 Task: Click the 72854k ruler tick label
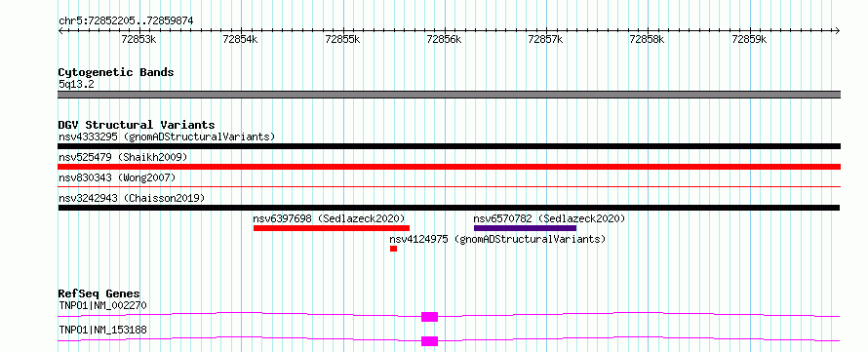240,39
